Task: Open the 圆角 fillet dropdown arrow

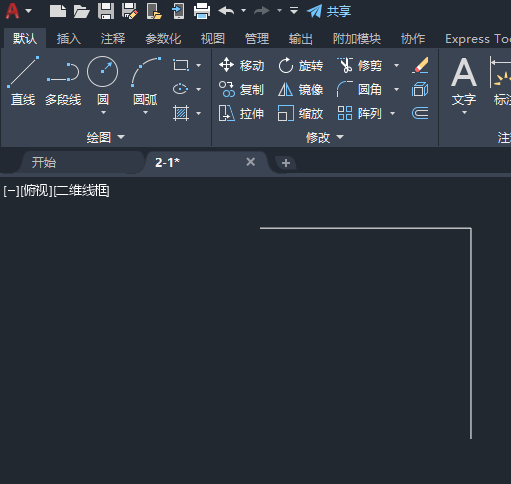Action: pyautogui.click(x=396, y=89)
